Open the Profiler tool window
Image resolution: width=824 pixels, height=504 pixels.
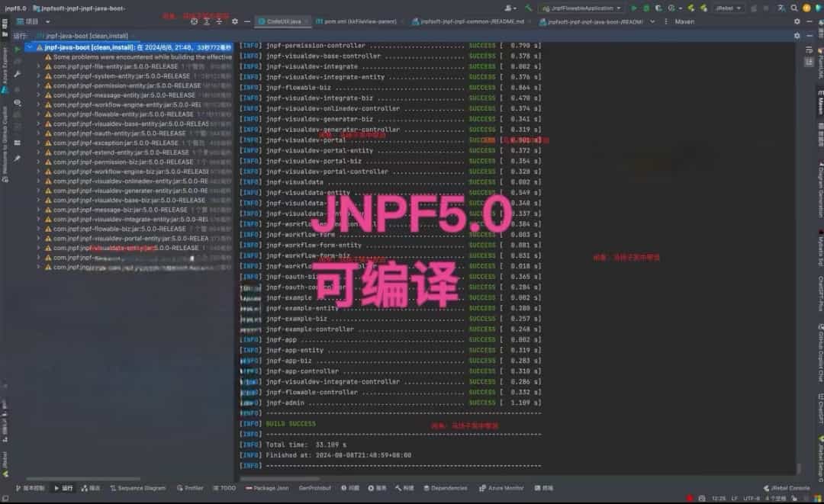[190, 488]
